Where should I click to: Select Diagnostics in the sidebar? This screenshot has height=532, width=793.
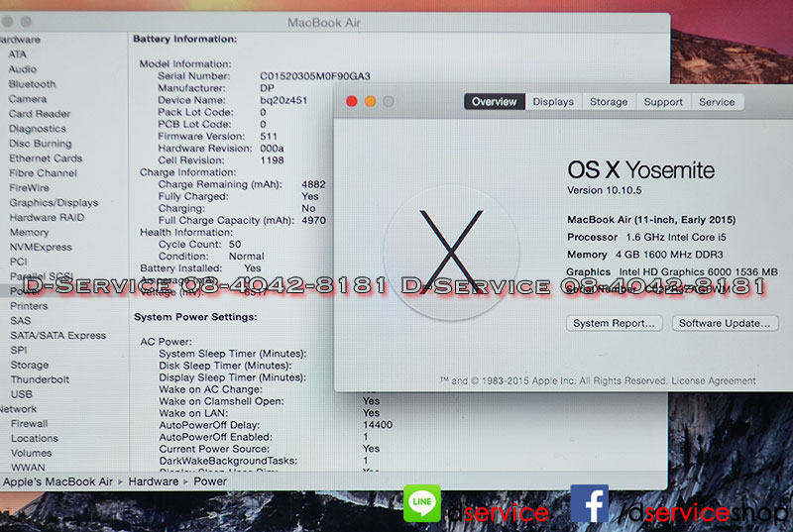38,129
